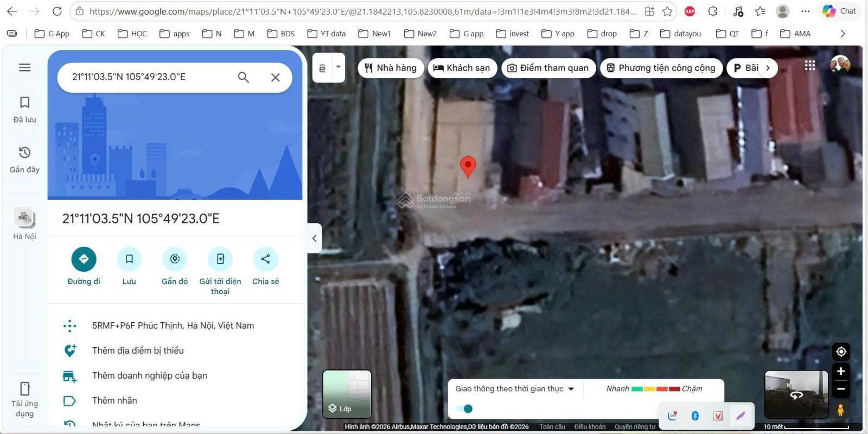Open the Tải ứng dụng app download
The image size is (868, 434).
click(x=24, y=400)
